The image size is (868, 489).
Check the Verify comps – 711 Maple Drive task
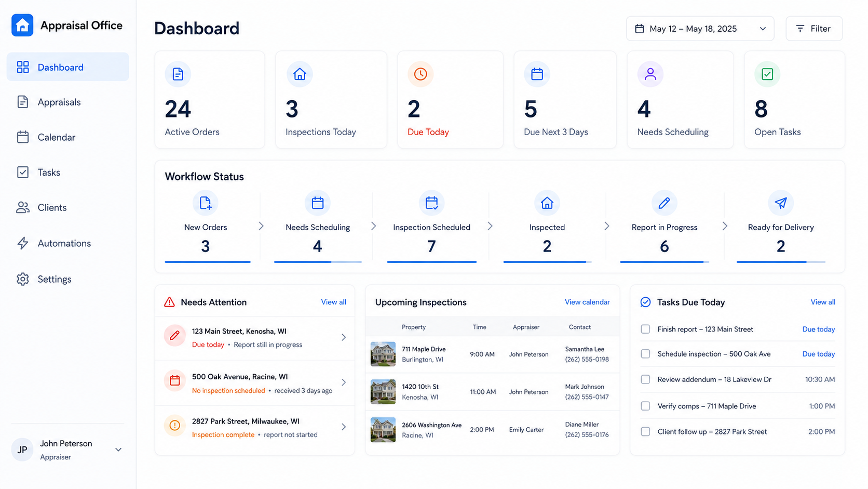point(645,406)
